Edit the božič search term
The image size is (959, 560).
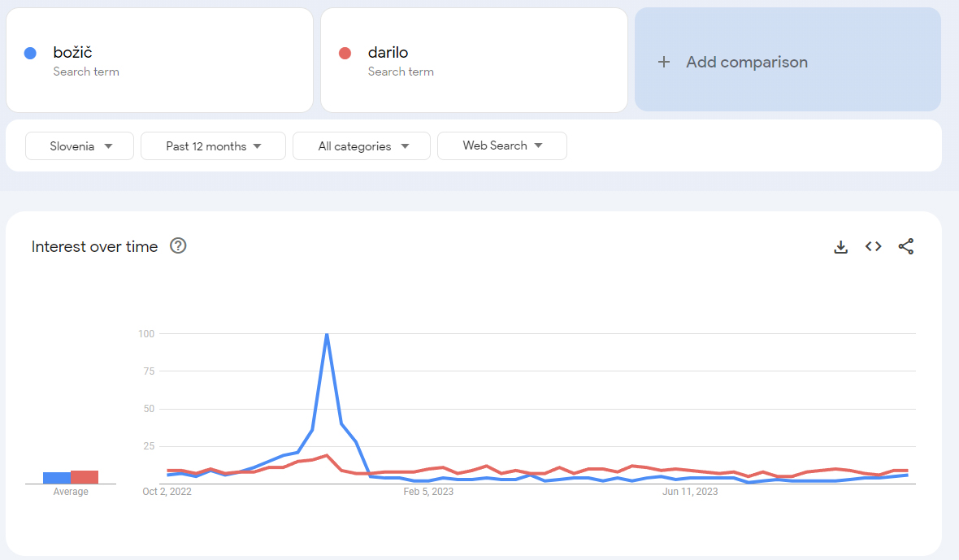[73, 53]
